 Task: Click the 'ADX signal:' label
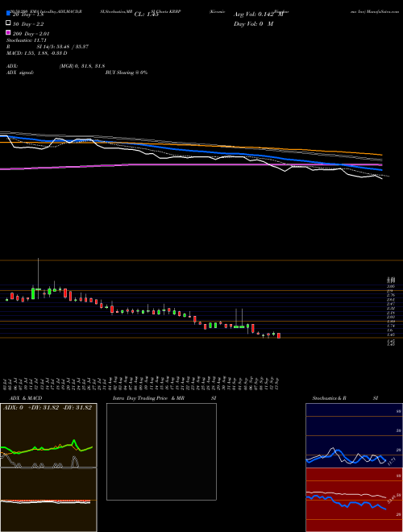click(20, 73)
